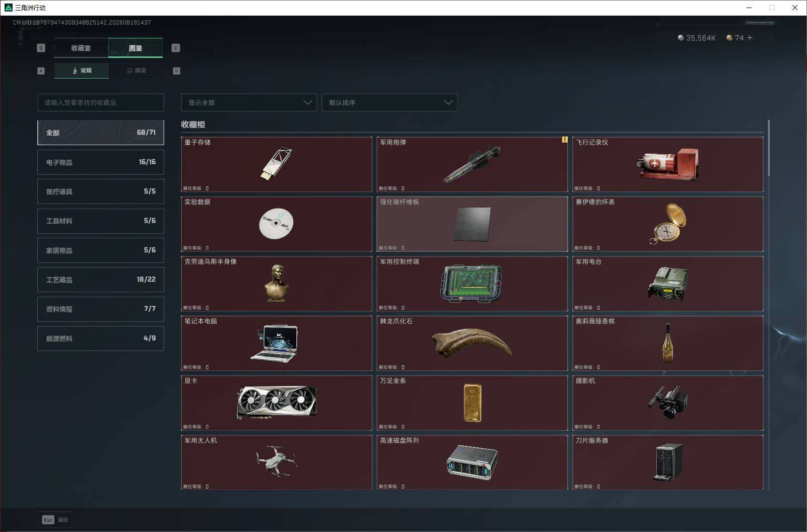Filter by 能源燃料 category
807x532 pixels.
(x=101, y=339)
